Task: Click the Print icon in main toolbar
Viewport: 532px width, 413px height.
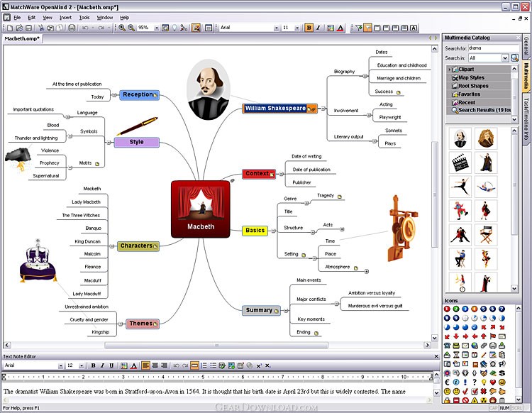Action: tap(72, 28)
